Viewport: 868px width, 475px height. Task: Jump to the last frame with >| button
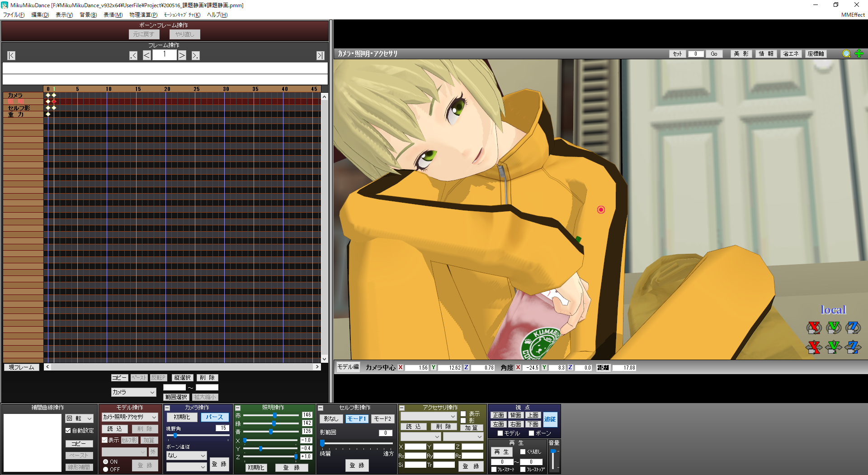[320, 56]
